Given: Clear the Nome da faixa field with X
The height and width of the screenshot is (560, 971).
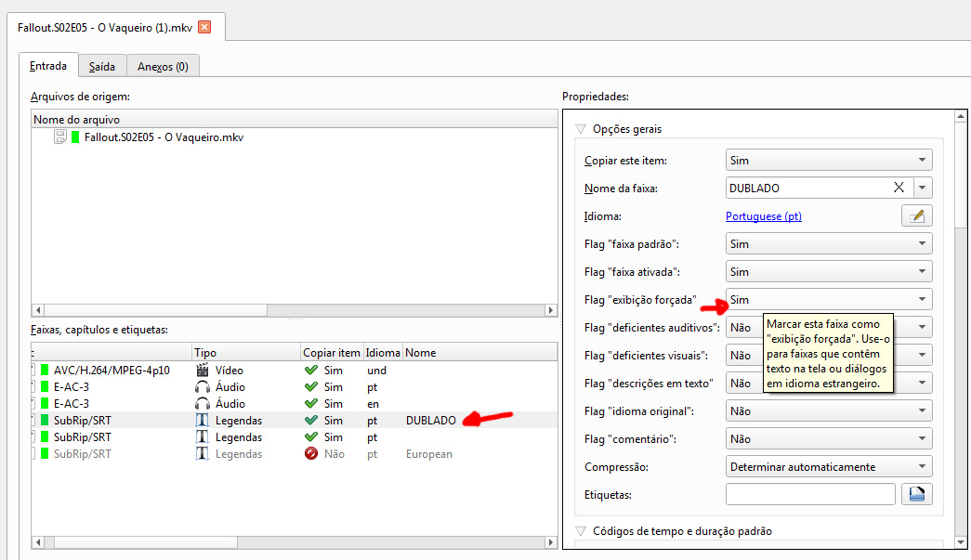Looking at the screenshot, I should [x=899, y=188].
